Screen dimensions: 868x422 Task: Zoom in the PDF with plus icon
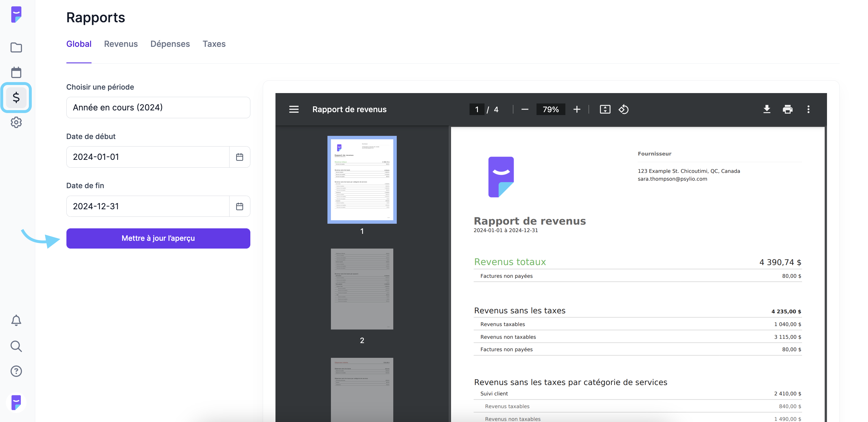coord(577,109)
